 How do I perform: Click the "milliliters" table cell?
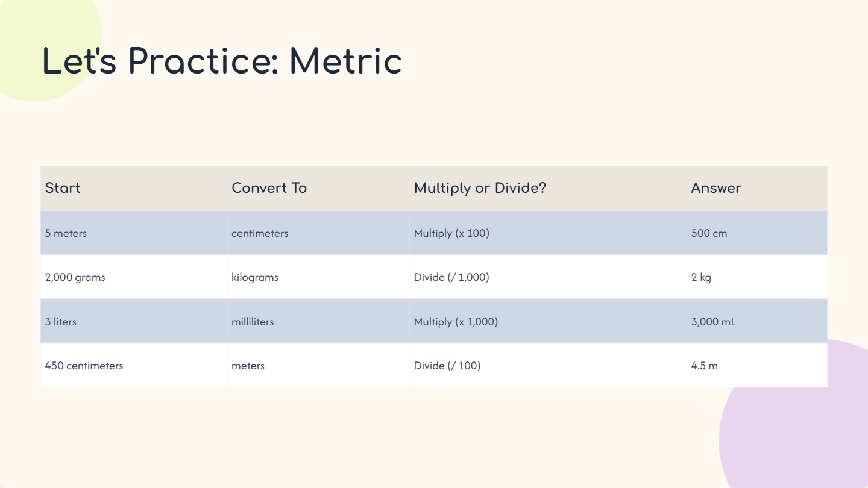coord(253,322)
